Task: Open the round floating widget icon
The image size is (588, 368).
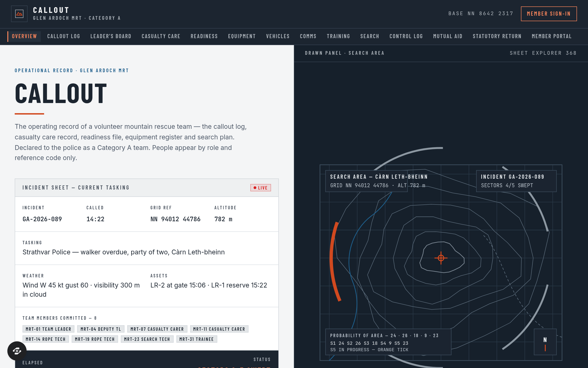Action: click(17, 351)
